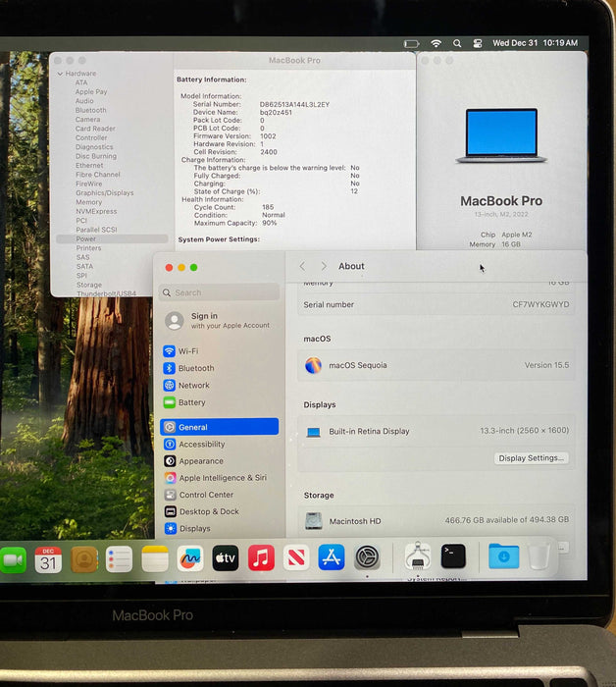Select Printers in System Information sidebar
616x687 pixels.
88,248
